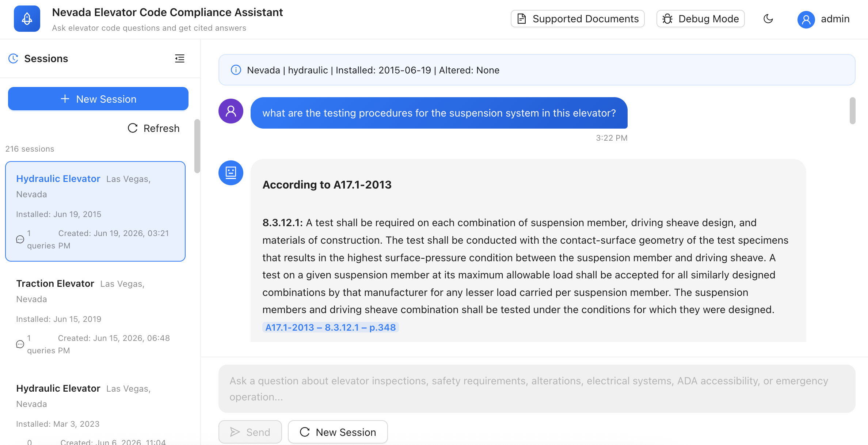The width and height of the screenshot is (868, 445).
Task: Select the Hydraulic Elevator session installed Jun 19, 2015
Action: pos(95,211)
